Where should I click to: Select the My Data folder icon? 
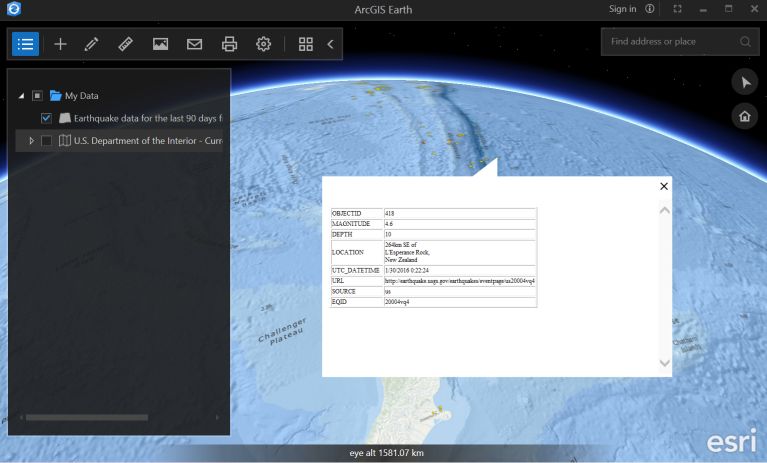pyautogui.click(x=56, y=96)
